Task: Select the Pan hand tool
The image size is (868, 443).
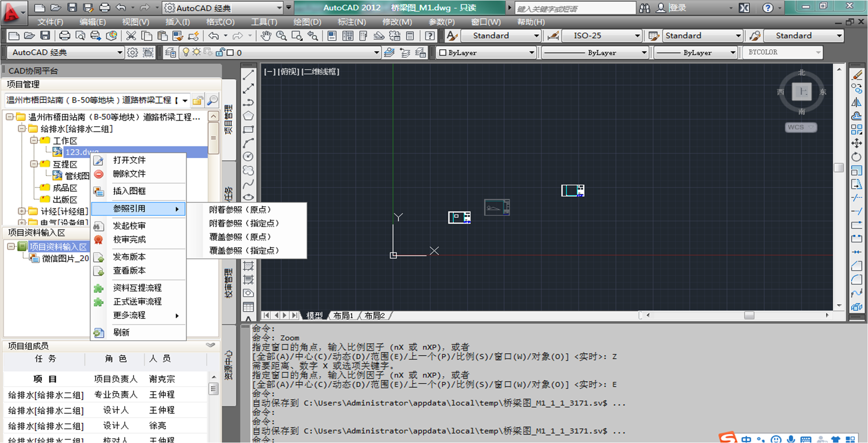Action: (x=266, y=36)
